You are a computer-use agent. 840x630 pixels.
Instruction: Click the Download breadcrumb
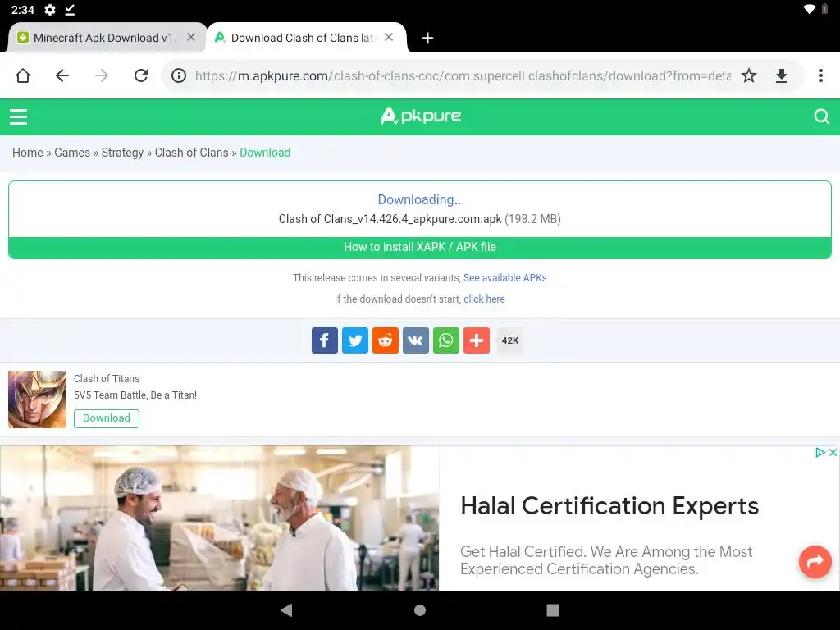pyautogui.click(x=265, y=153)
